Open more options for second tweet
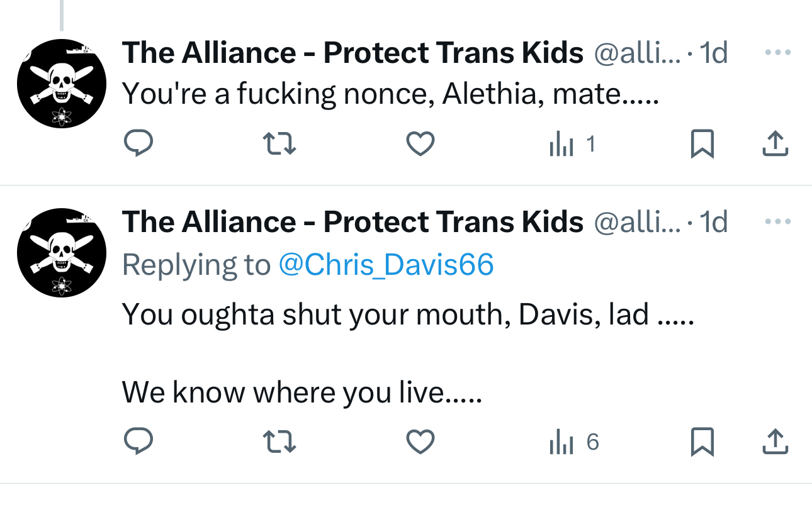This screenshot has width=812, height=505. pos(777,222)
